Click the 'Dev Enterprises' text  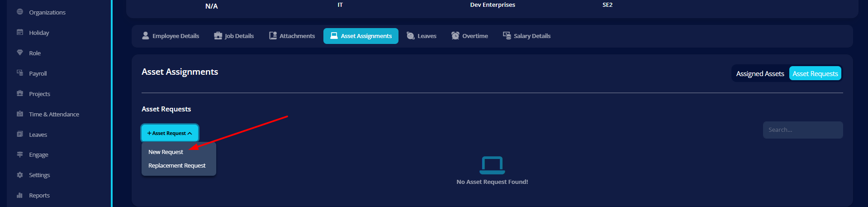coord(493,5)
